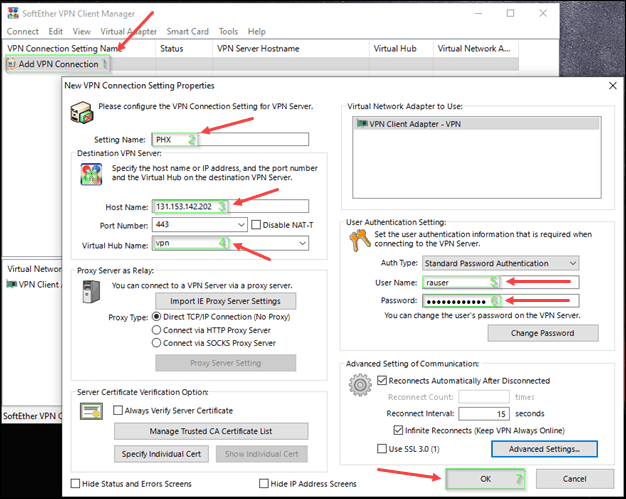Open the Help menu
Image resolution: width=626 pixels, height=499 pixels.
coord(256,32)
